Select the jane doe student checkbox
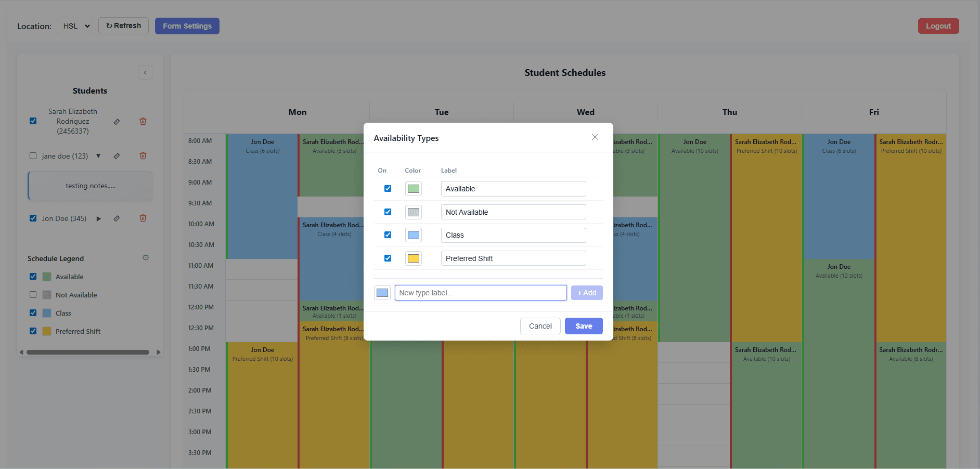980x469 pixels. [x=33, y=156]
